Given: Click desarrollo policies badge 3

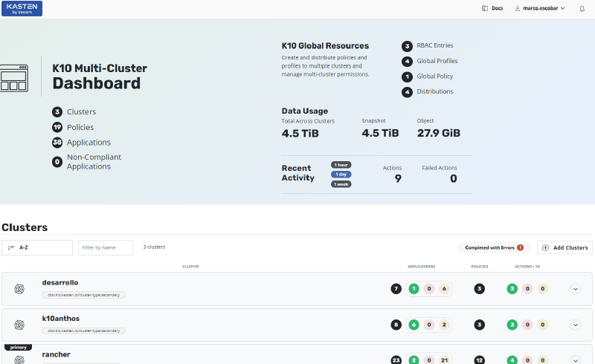Looking at the screenshot, I should point(479,289).
